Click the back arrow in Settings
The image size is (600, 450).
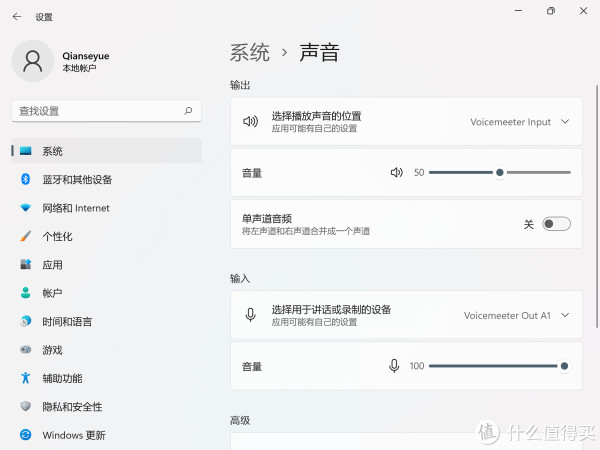click(16, 16)
